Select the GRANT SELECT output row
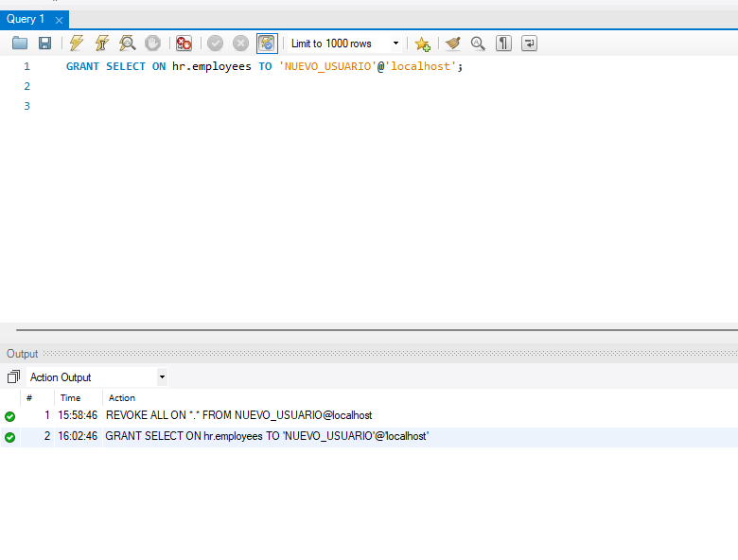 point(369,437)
